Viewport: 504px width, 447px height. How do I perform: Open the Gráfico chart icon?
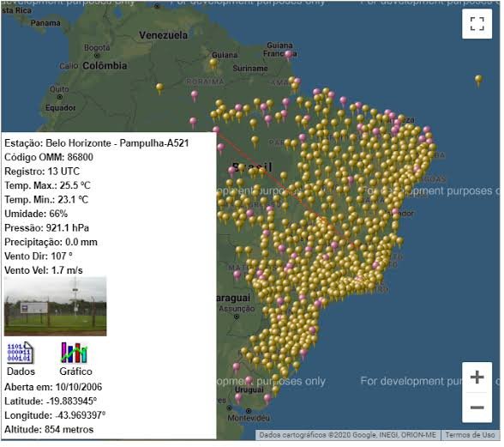[x=75, y=353]
